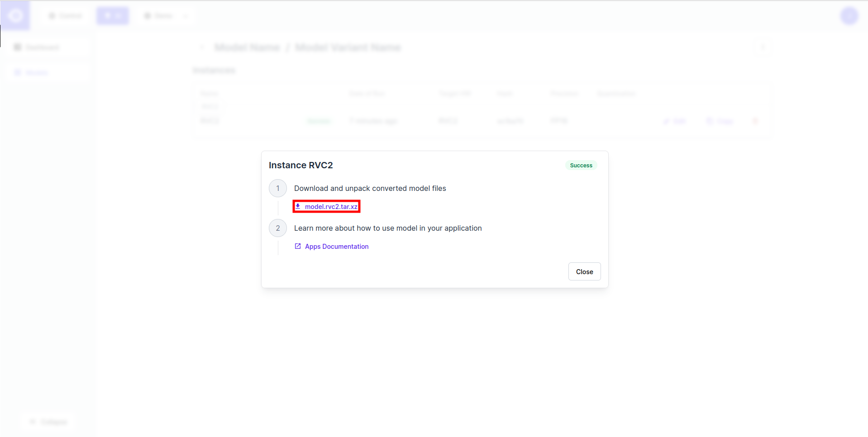The image size is (868, 437).
Task: Click the step 1 number circle
Action: (x=278, y=188)
